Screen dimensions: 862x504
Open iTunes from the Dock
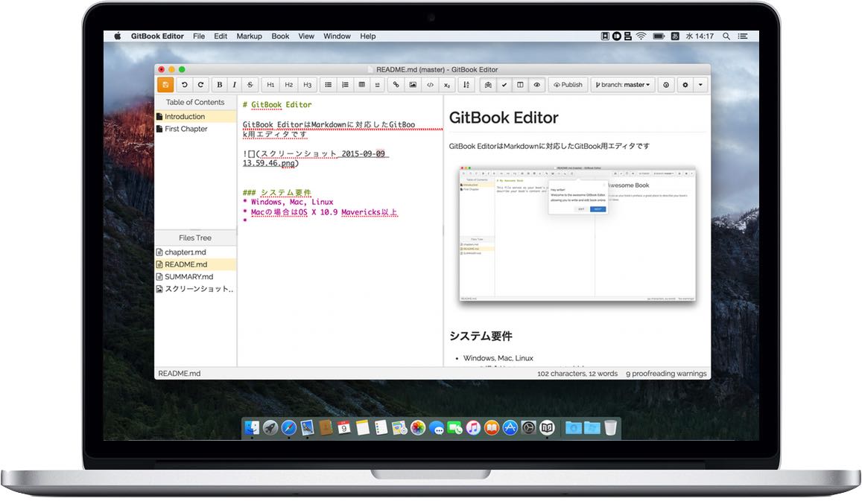pos(473,427)
